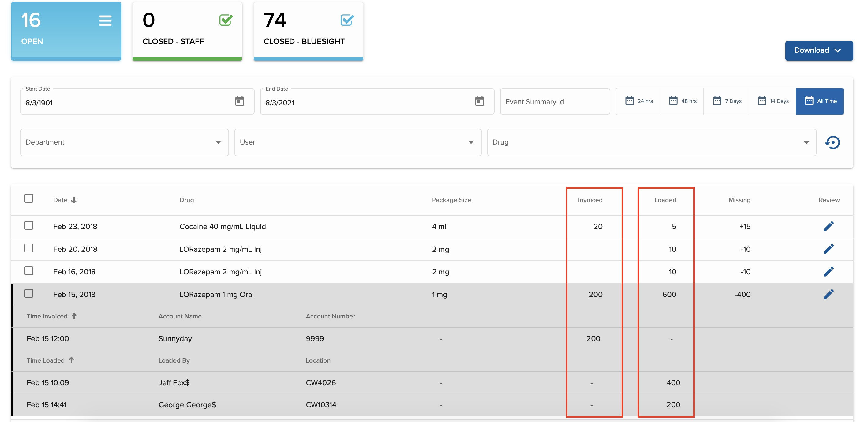Viewport: 868px width, 422px height.
Task: Click the Event Summary Id field
Action: (555, 101)
